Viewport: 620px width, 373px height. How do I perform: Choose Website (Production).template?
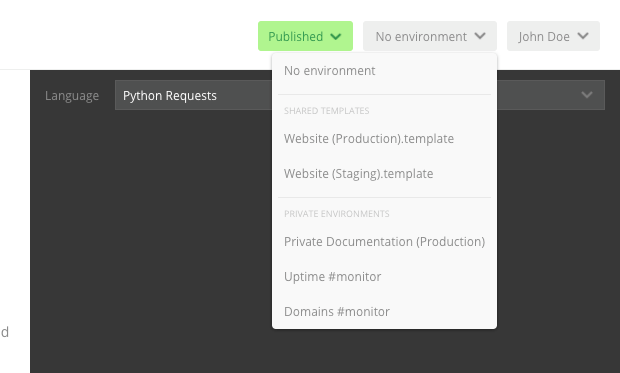point(384,139)
